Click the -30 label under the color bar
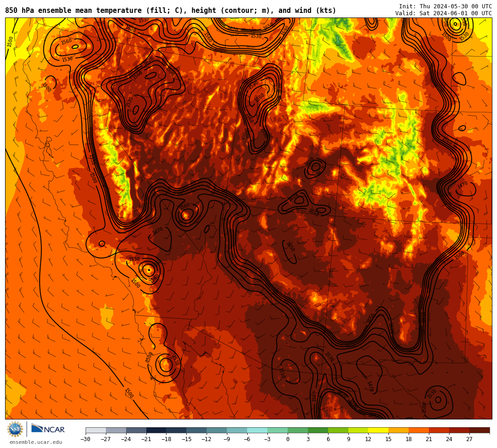 86,439
